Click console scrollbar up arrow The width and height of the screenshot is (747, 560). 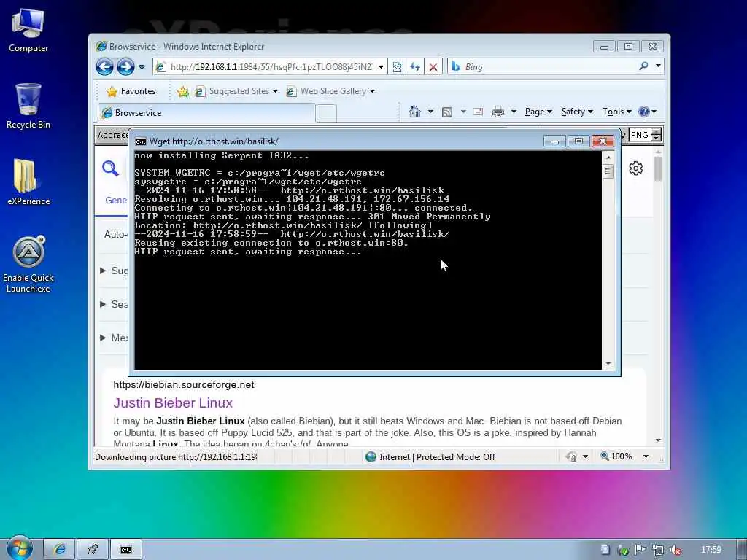[608, 157]
